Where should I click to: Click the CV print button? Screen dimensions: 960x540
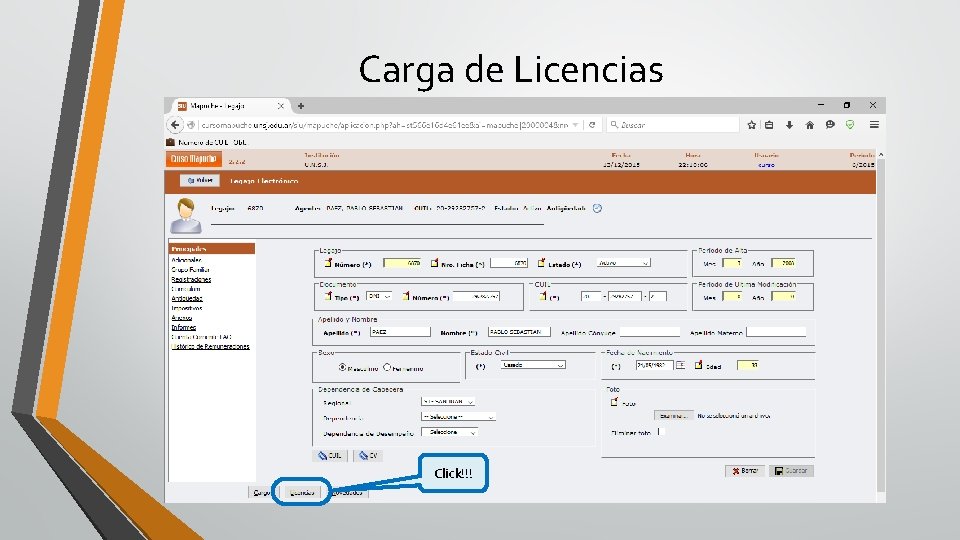(368, 456)
